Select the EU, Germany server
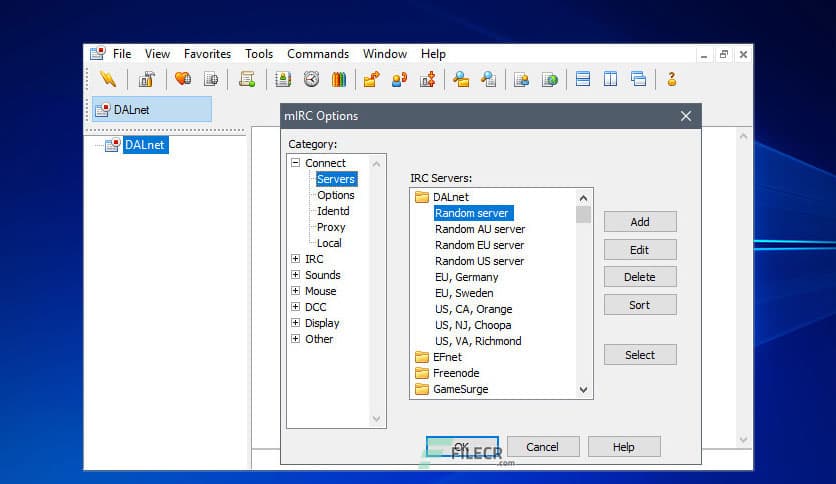Viewport: 836px width, 484px height. click(467, 277)
